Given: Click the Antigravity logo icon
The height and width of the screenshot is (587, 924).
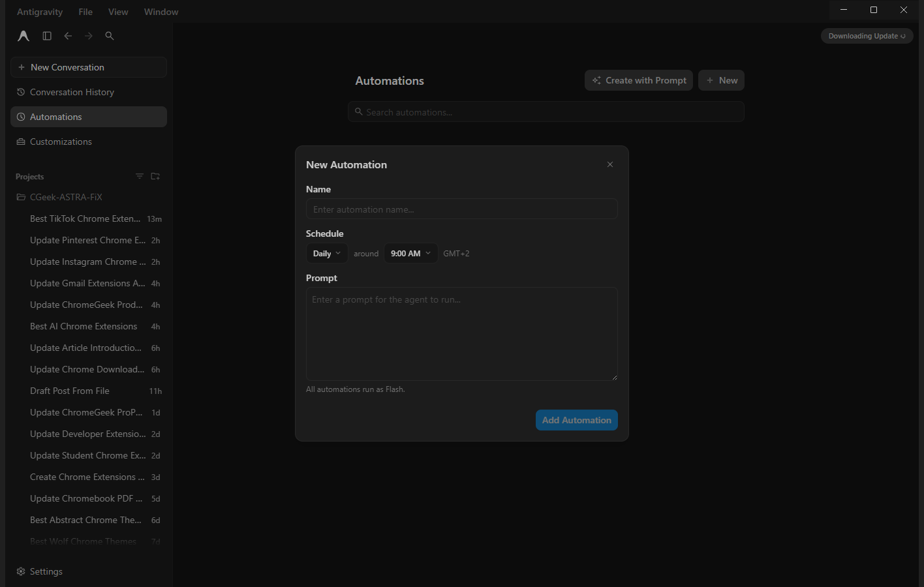Looking at the screenshot, I should 23,36.
